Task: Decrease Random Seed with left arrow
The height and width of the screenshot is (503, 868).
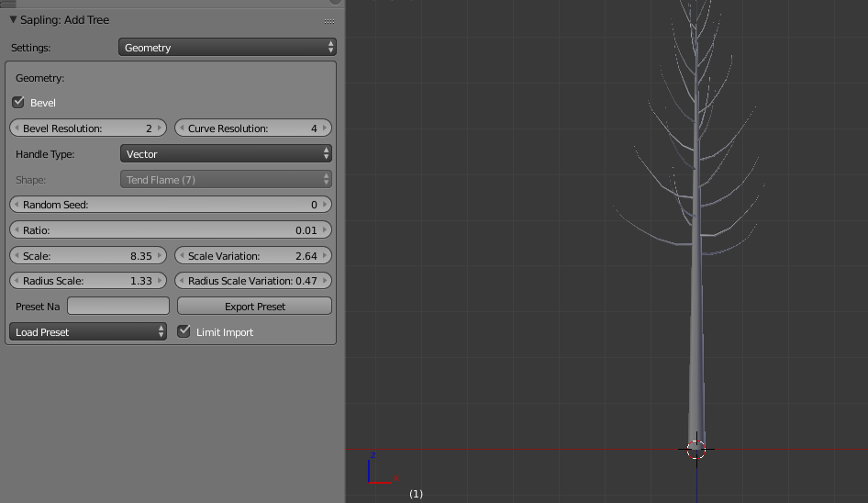Action: (x=17, y=205)
